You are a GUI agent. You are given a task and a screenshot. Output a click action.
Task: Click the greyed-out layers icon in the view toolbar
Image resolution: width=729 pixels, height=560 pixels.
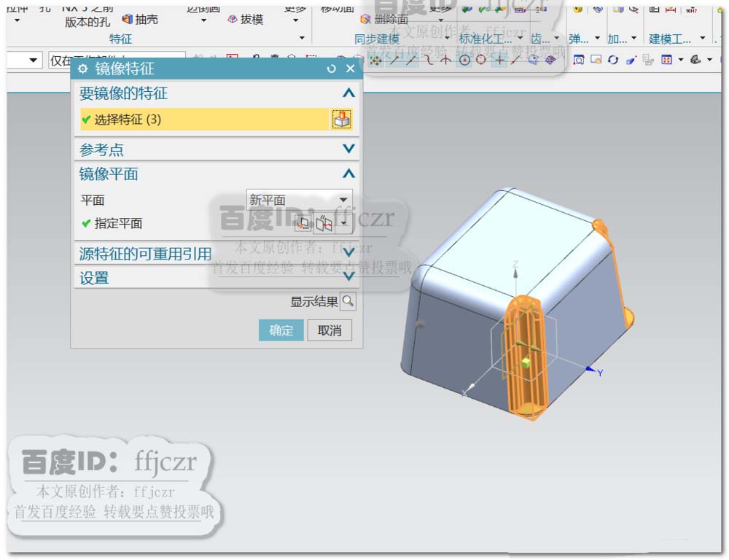(649, 60)
